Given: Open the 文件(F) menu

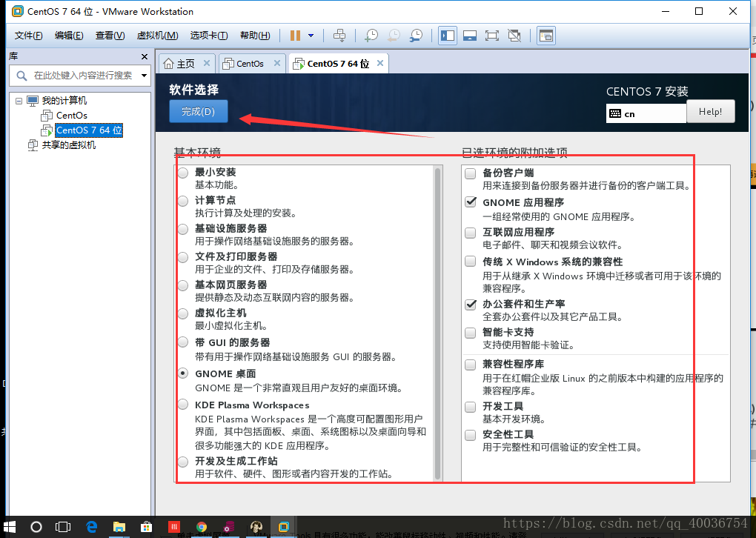Looking at the screenshot, I should pyautogui.click(x=28, y=35).
